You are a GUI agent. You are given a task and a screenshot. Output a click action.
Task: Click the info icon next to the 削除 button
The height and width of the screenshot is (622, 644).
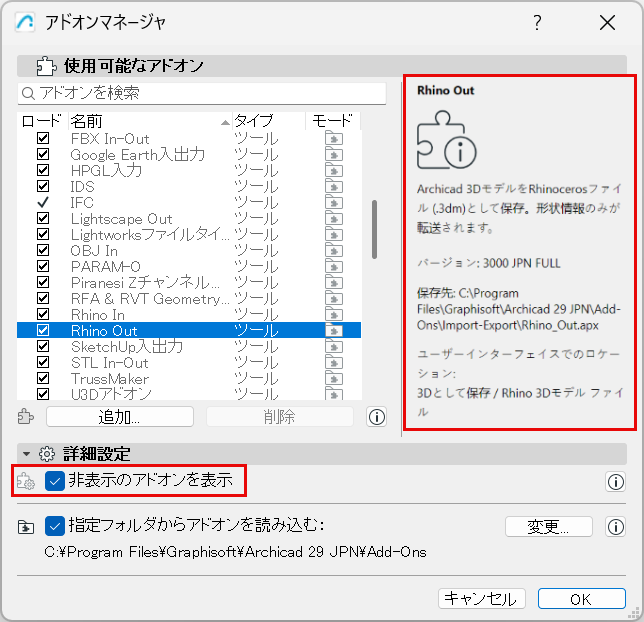point(377,417)
